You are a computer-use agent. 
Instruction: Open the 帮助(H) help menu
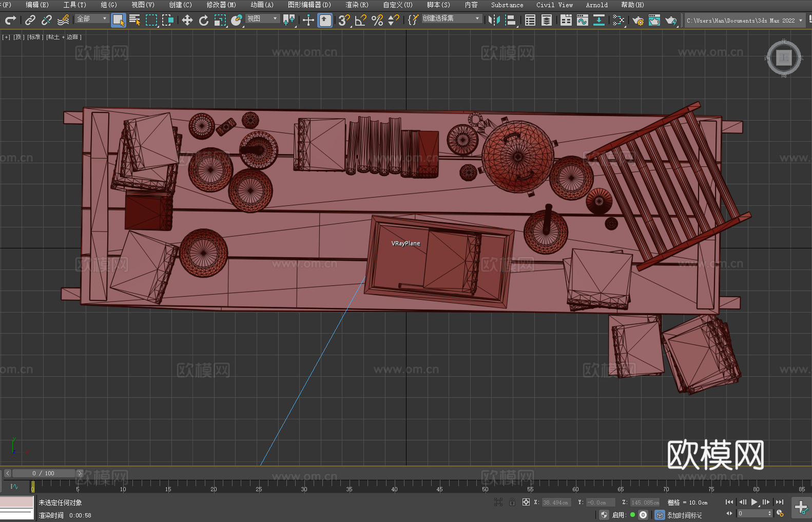632,5
